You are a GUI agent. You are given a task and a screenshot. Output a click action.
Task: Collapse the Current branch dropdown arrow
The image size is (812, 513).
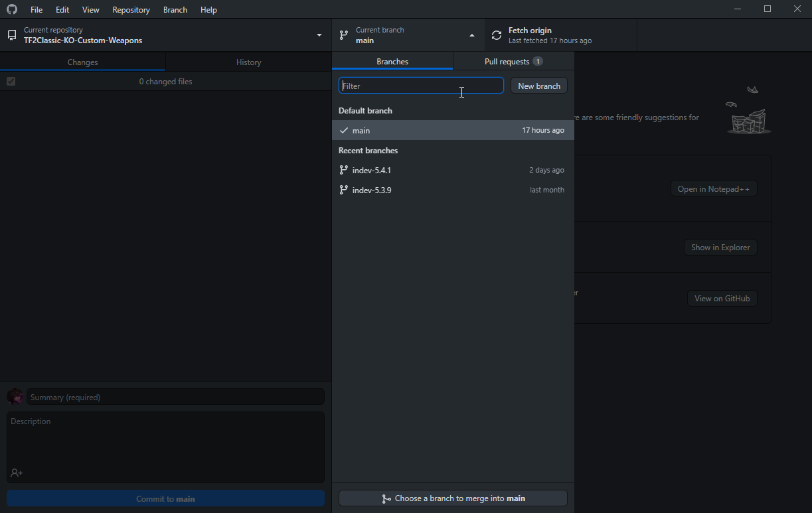472,35
